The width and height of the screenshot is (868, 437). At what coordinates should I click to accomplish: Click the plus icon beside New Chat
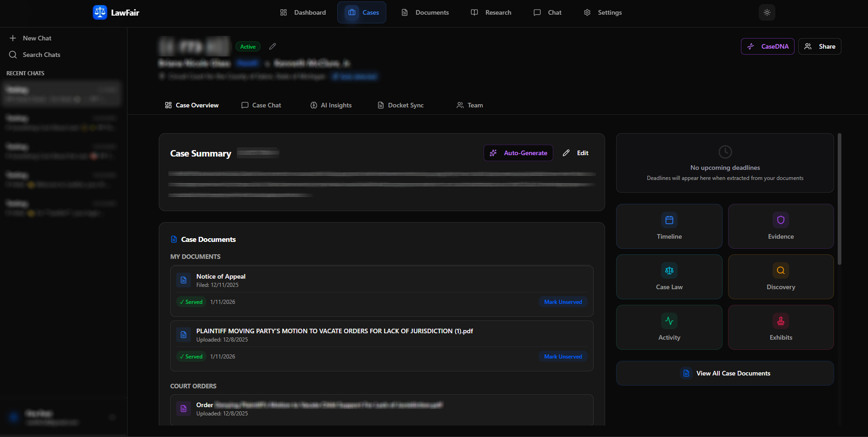[13, 38]
